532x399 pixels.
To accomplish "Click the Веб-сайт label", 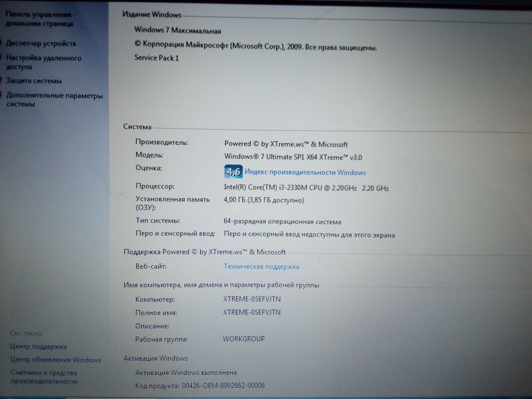I will [x=151, y=266].
